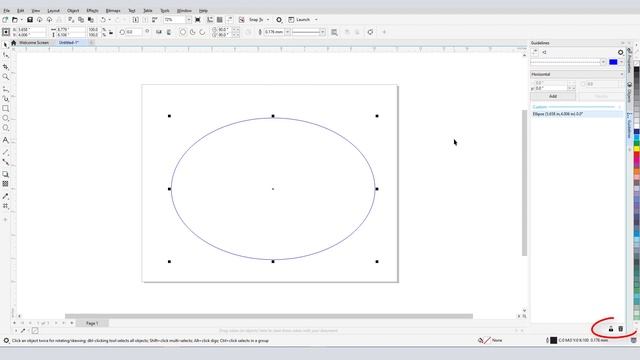Toggle Snap to guidelines in the Guidelines docker
The width and height of the screenshot is (640, 360).
coord(544,52)
